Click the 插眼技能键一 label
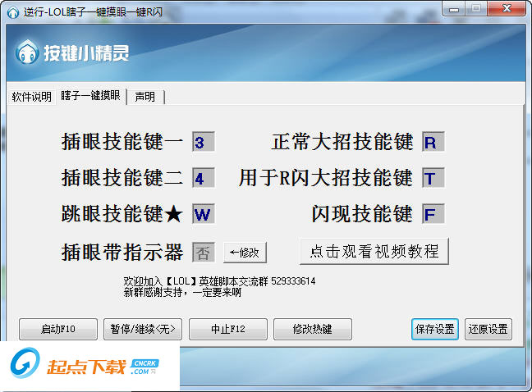The width and height of the screenshot is (532, 392). coord(122,142)
